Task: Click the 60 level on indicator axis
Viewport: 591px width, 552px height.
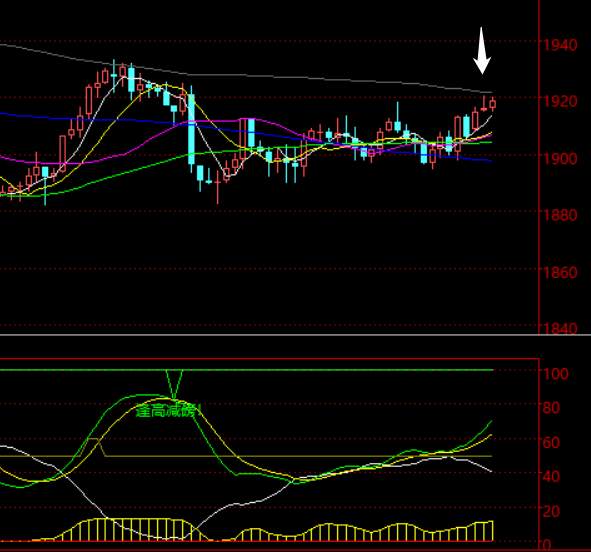Action: coord(551,442)
